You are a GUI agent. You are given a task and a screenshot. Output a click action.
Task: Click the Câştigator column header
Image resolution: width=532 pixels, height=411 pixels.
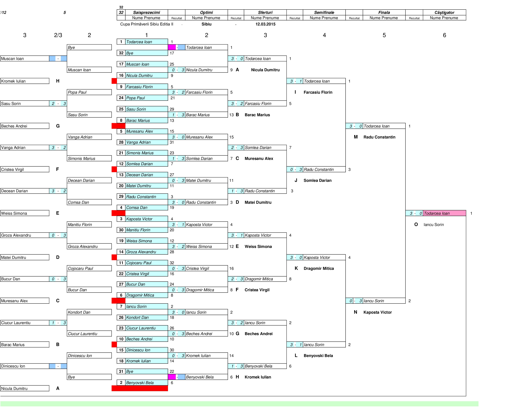pyautogui.click(x=444, y=12)
